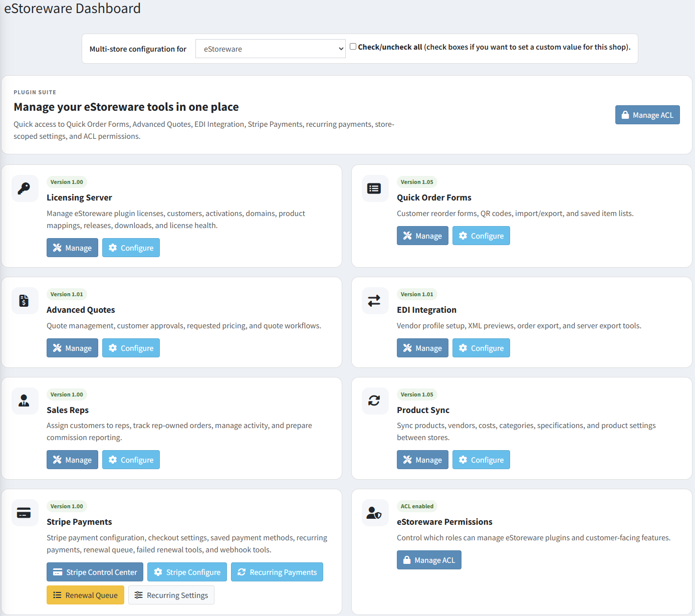Click the Advanced Quotes invoice icon

pyautogui.click(x=24, y=301)
